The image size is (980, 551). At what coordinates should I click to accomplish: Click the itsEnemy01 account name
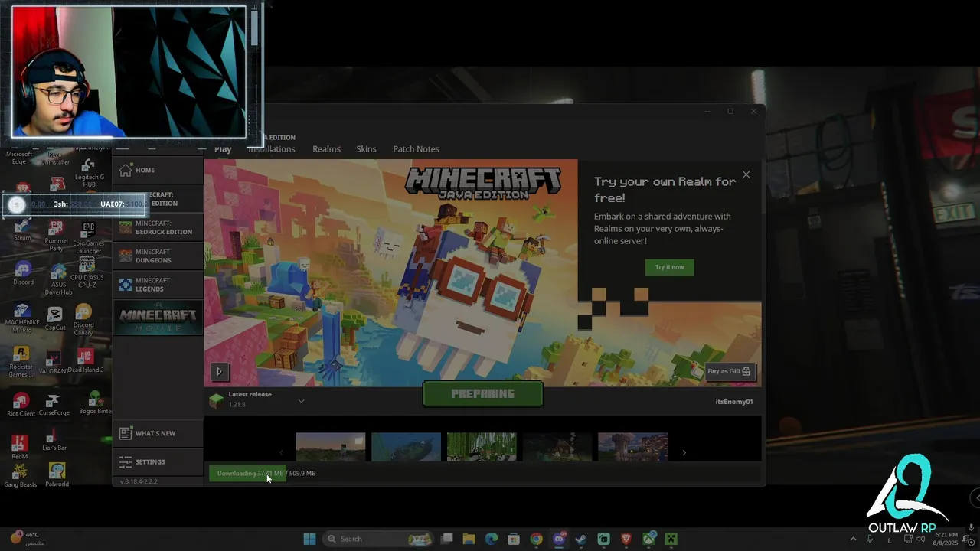[x=734, y=402]
